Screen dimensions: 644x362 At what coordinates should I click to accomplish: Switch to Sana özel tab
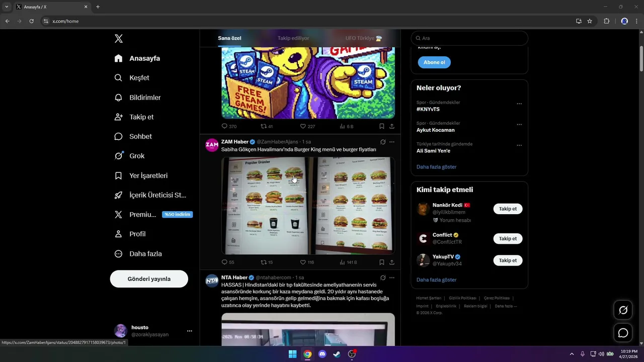229,38
